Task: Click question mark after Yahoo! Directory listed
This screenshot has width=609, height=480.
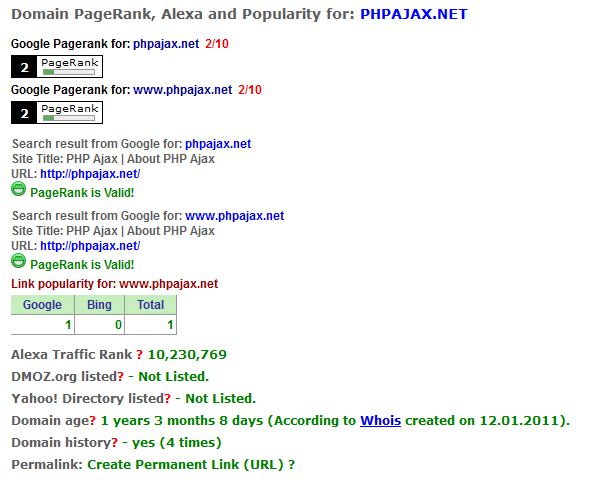Action: [167, 398]
